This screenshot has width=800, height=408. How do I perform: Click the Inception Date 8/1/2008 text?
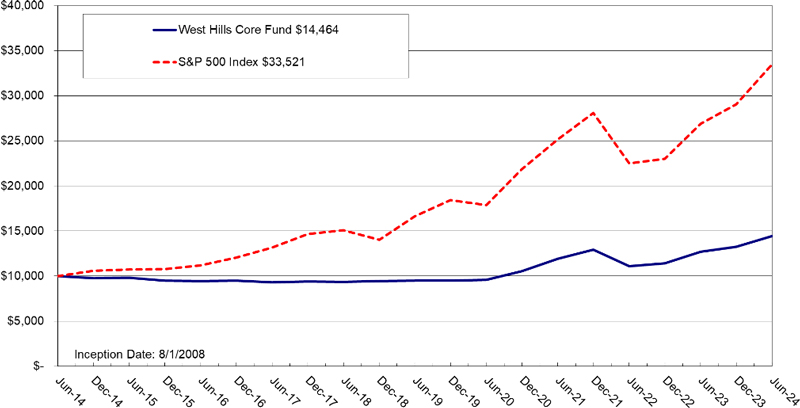tap(139, 354)
